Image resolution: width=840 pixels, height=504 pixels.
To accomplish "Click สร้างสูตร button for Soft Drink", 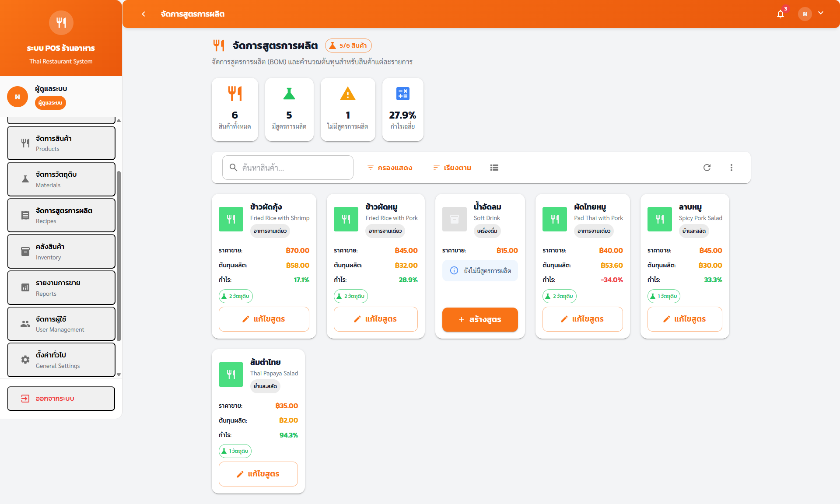I will [480, 319].
